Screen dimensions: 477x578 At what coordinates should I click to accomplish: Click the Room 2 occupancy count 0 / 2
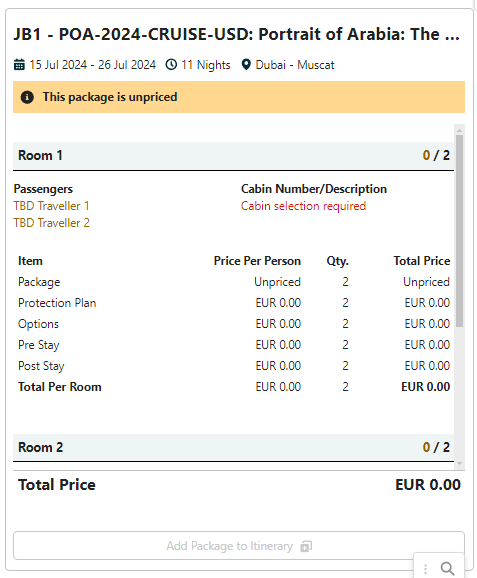pyautogui.click(x=436, y=447)
